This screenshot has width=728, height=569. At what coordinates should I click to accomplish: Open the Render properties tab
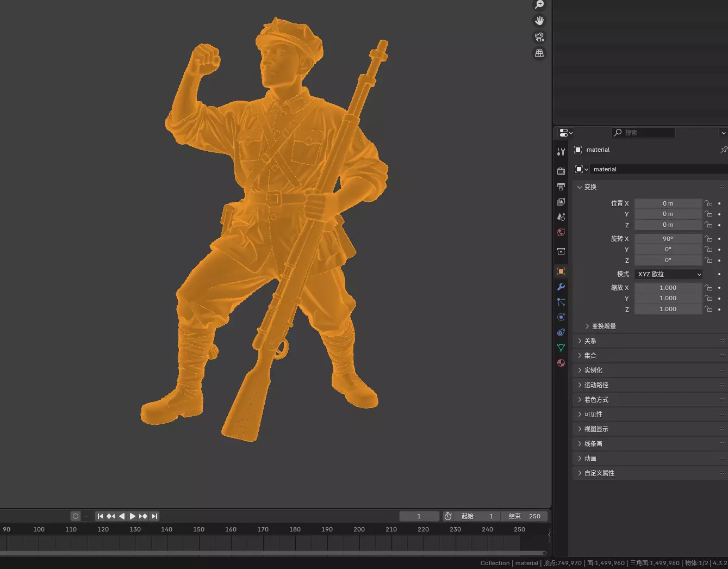click(561, 171)
